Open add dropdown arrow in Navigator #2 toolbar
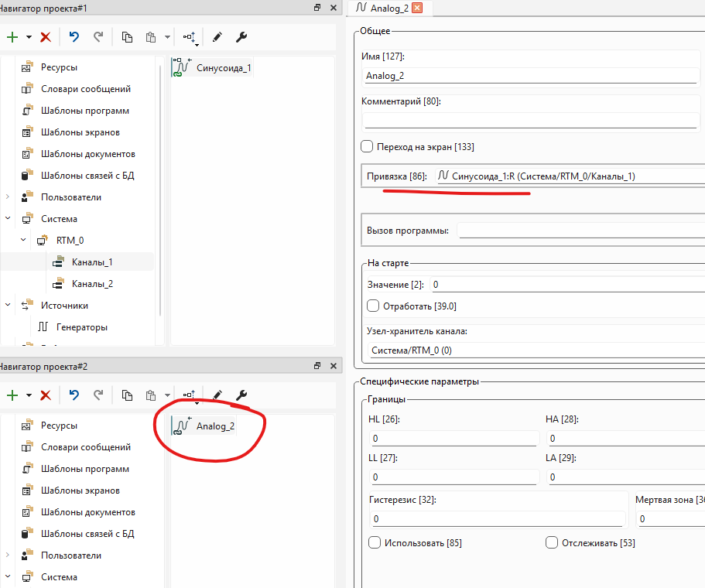The image size is (705, 588). tap(29, 395)
